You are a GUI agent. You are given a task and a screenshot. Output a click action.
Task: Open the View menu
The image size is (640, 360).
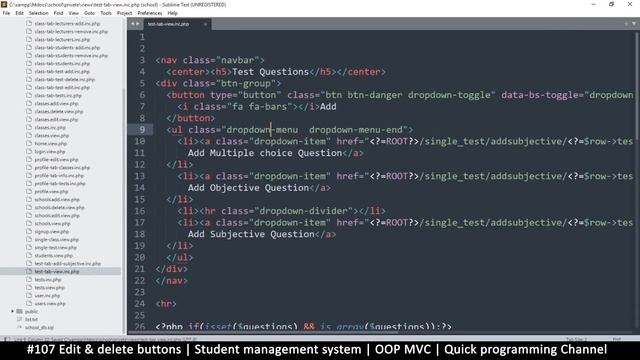[x=73, y=13]
